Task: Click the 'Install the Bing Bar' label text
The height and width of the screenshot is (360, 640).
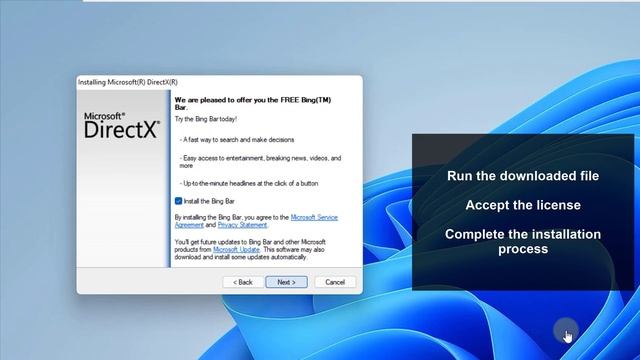Action: 209,201
